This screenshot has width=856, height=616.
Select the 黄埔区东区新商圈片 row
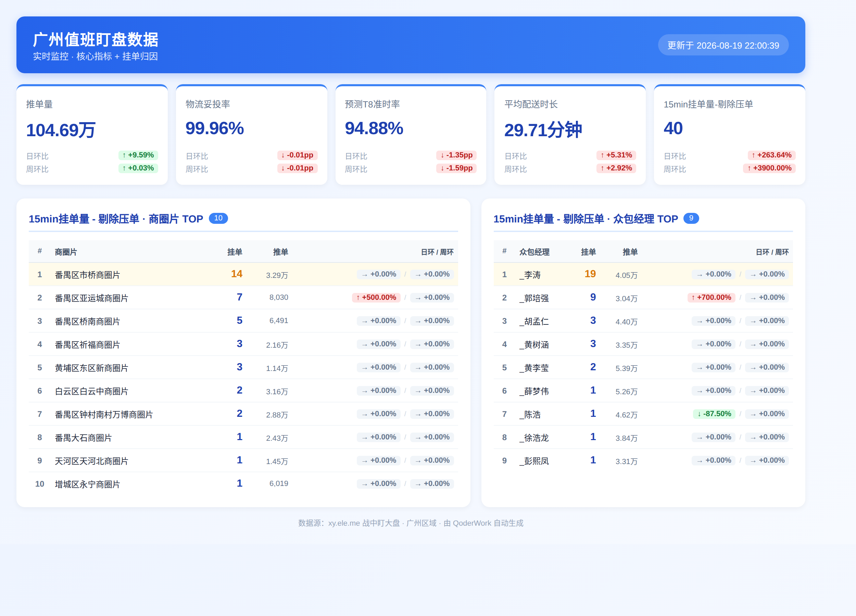coord(243,368)
